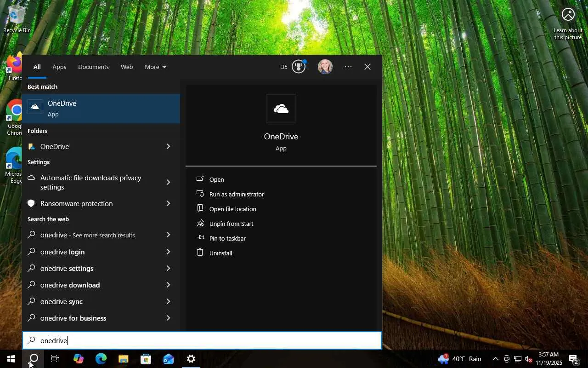Viewport: 588px width, 368px height.
Task: Expand the arrow beside the OneDrive folder result
Action: tap(169, 146)
